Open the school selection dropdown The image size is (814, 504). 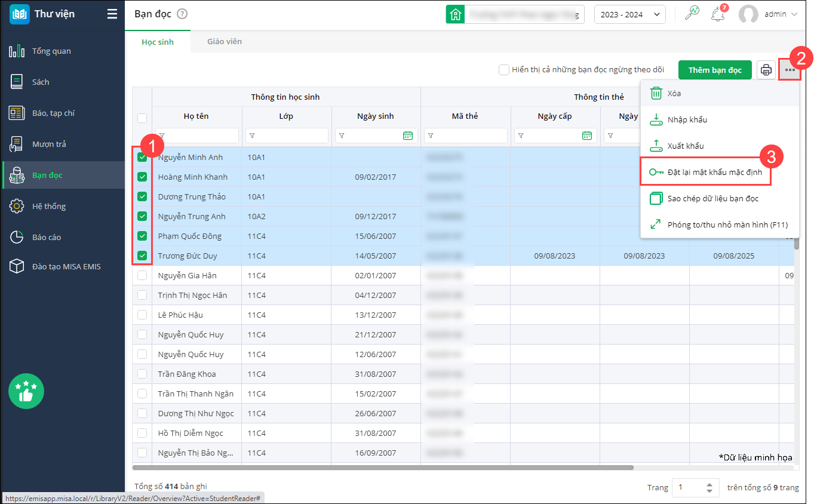click(517, 14)
